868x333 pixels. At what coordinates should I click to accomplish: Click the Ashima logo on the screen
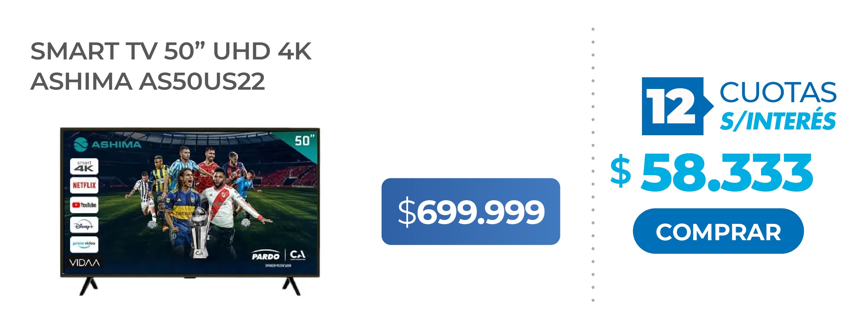(108, 144)
